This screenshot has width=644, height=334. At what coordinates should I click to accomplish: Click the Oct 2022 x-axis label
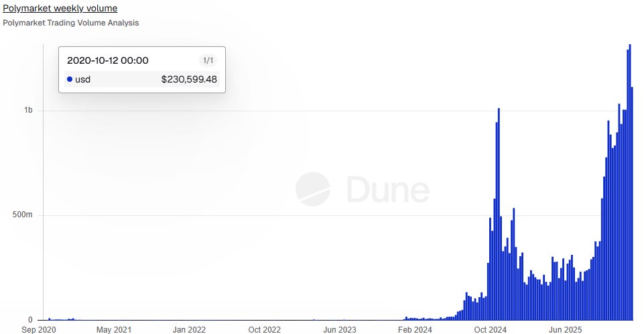(265, 329)
